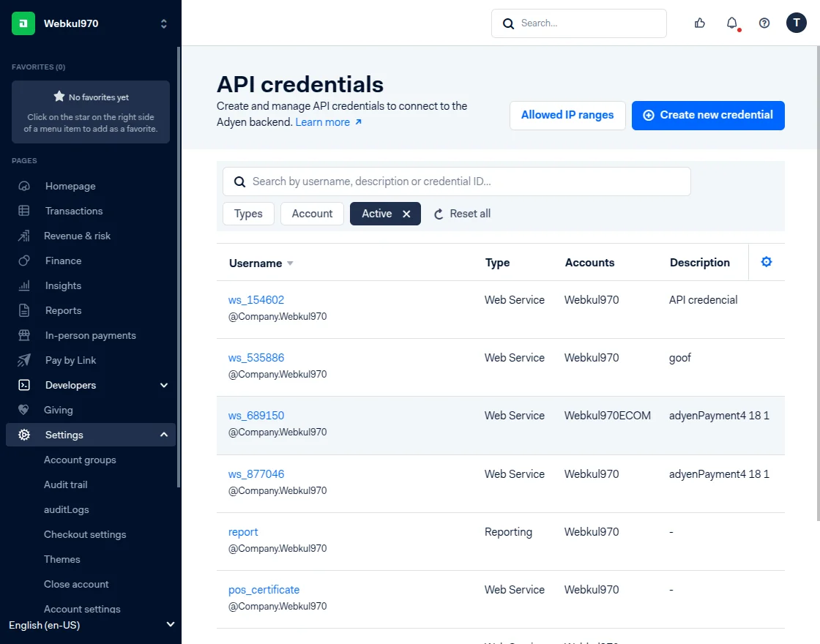The width and height of the screenshot is (820, 644).
Task: Remove the Active filter chip
Action: click(x=406, y=214)
